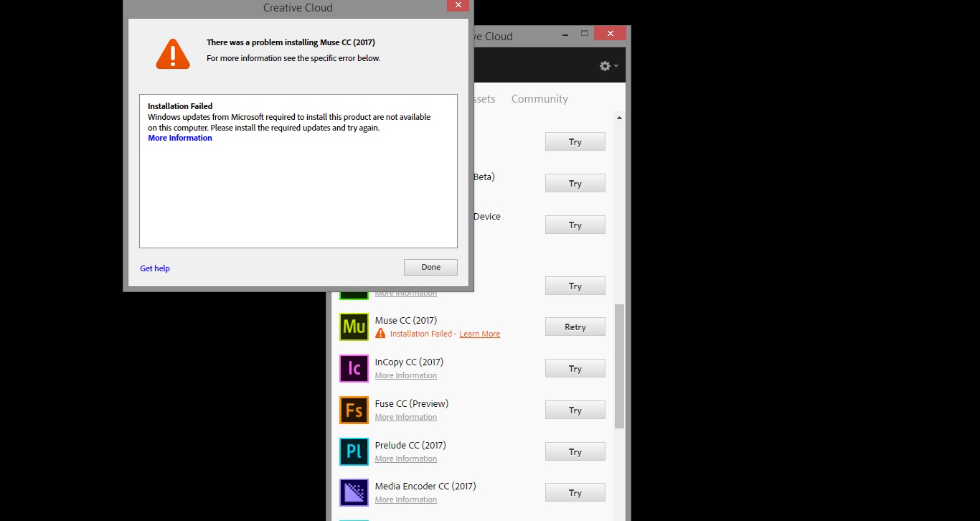
Task: Open the Learn More link for Muse
Action: coord(480,334)
